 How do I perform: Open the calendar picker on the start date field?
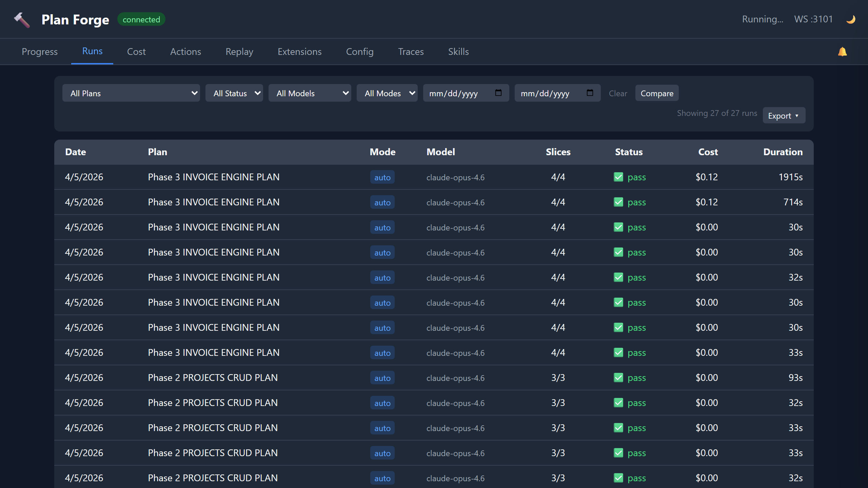pyautogui.click(x=498, y=93)
